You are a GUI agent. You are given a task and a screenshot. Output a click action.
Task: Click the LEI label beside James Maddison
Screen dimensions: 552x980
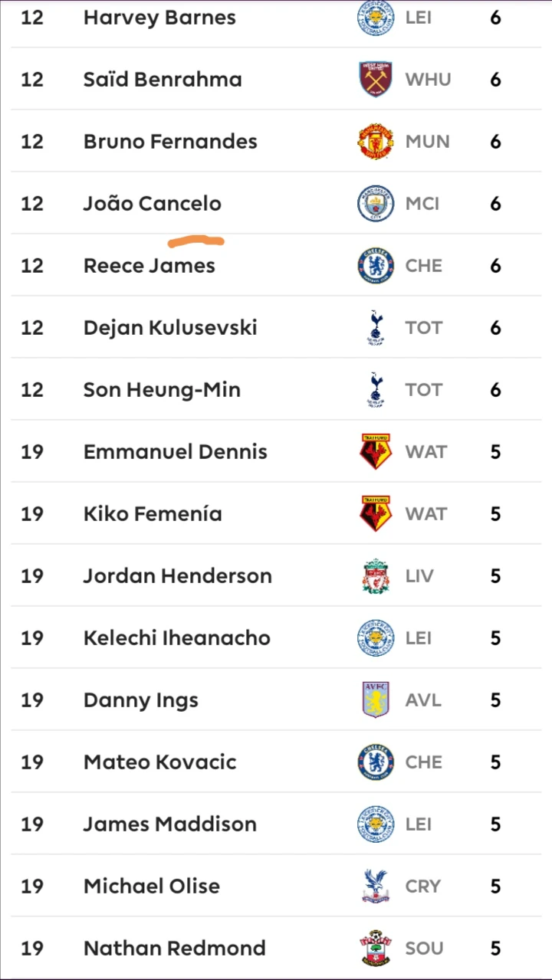point(419,824)
